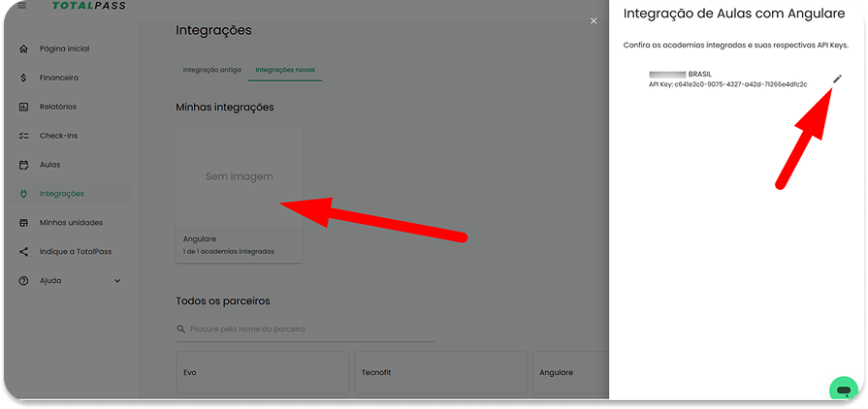The image size is (868, 409).
Task: Open the Angulare card under Minhas integrações
Action: tap(240, 195)
